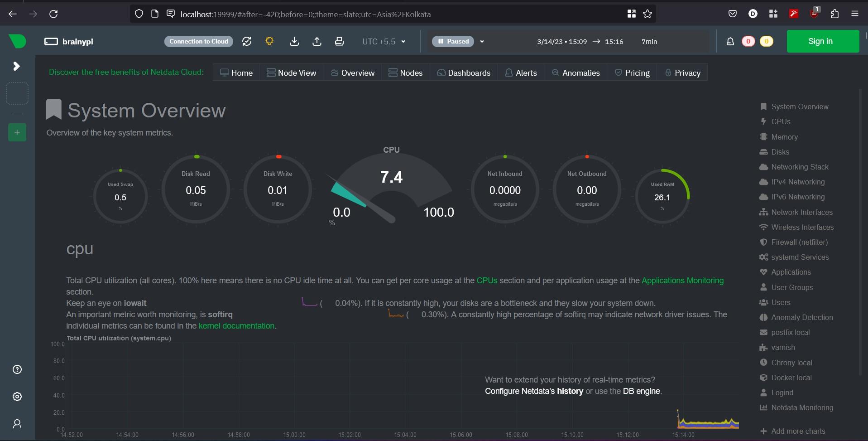Open the alarms bell icon
Screen dimensions: 868x441
730,41
